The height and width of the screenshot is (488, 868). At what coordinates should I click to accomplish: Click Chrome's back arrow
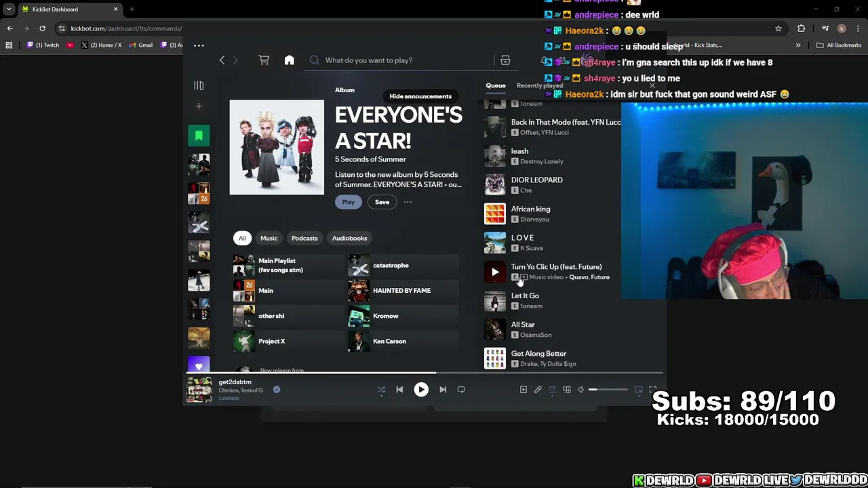click(9, 28)
